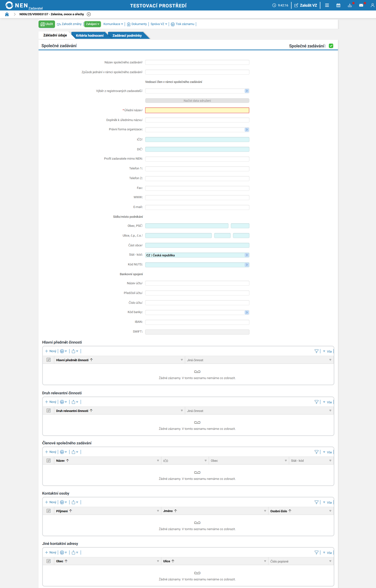Screen dimensions: 376x588
Task: Open print menu in Druh relevantní činnosti
Action: 63,402
